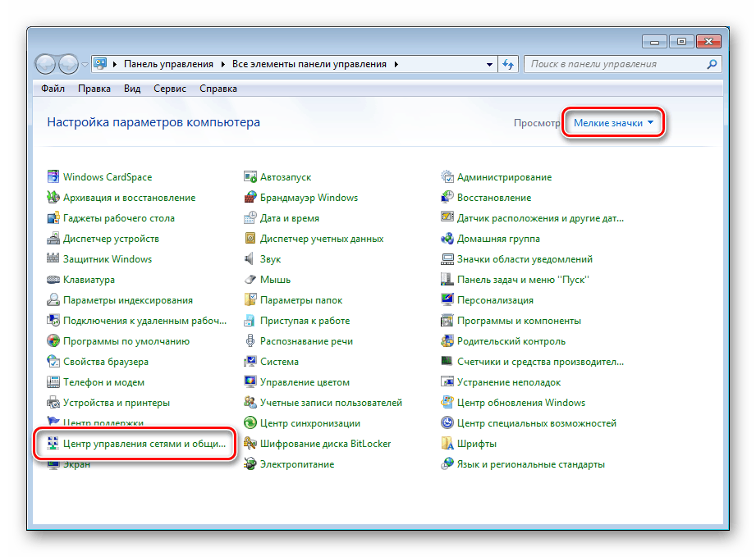This screenshot has width=756, height=557.
Task: Expand the address bar history dropdown arrow
Action: pyautogui.click(x=489, y=64)
